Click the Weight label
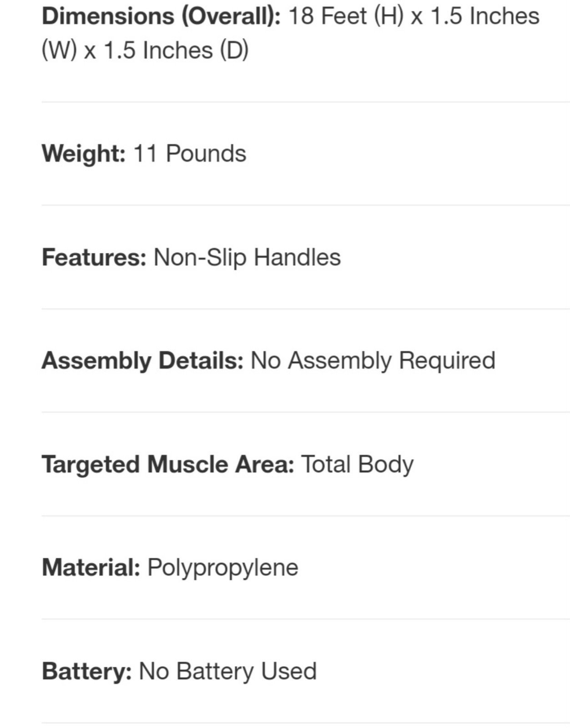Image resolution: width=570 pixels, height=728 pixels. pyautogui.click(x=84, y=154)
